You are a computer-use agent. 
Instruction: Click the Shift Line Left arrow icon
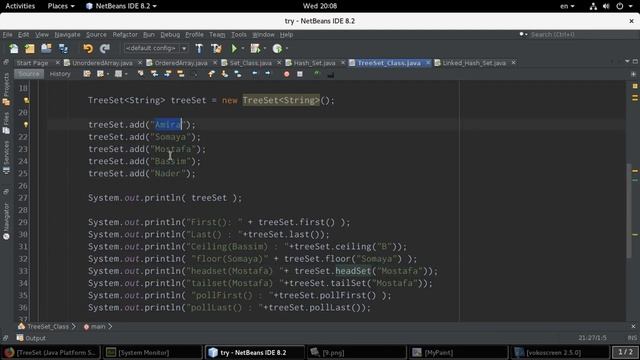255,74
